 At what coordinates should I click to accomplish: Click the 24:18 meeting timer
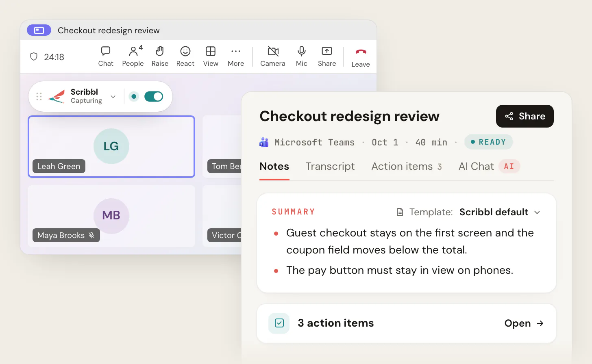point(54,57)
